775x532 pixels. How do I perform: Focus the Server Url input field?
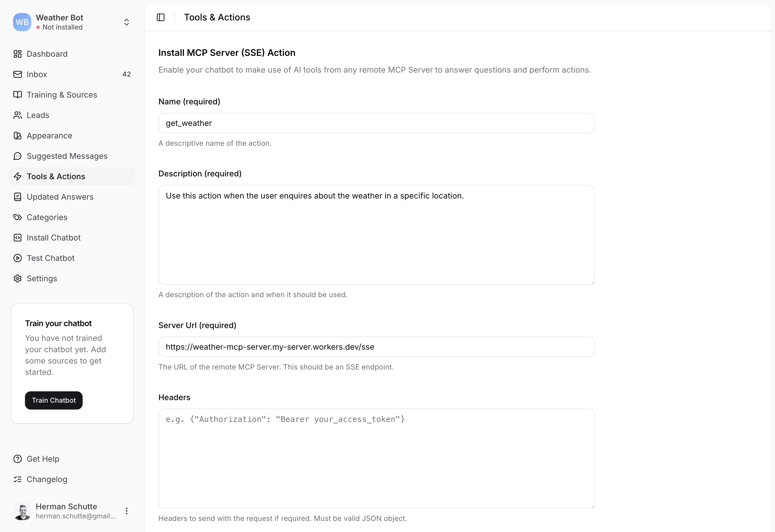pos(376,347)
